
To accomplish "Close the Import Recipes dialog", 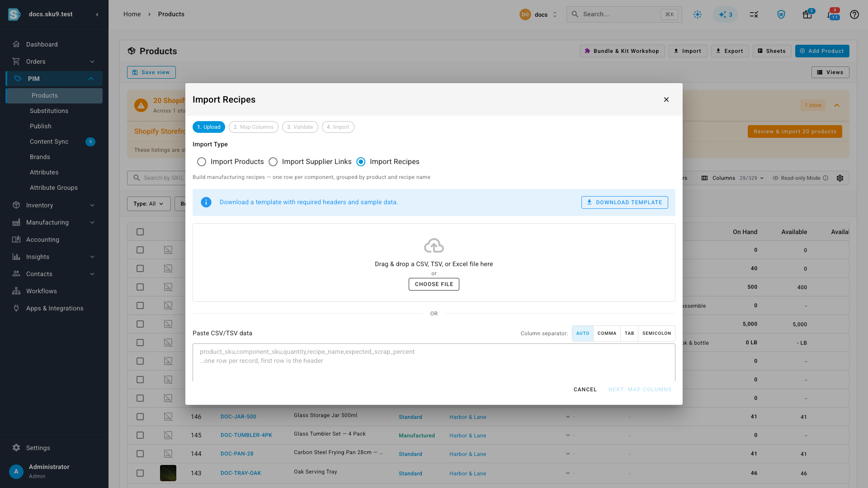I will click(x=666, y=99).
